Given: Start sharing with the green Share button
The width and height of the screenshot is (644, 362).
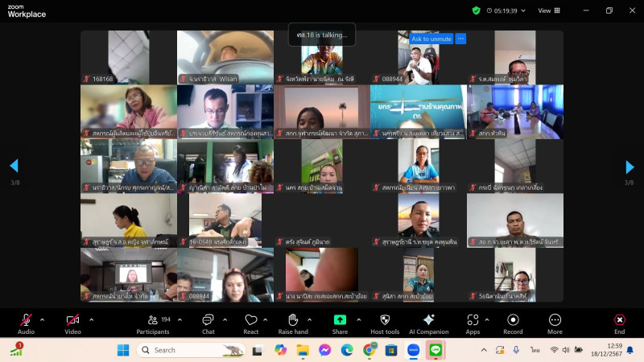Looking at the screenshot, I should pyautogui.click(x=340, y=323).
